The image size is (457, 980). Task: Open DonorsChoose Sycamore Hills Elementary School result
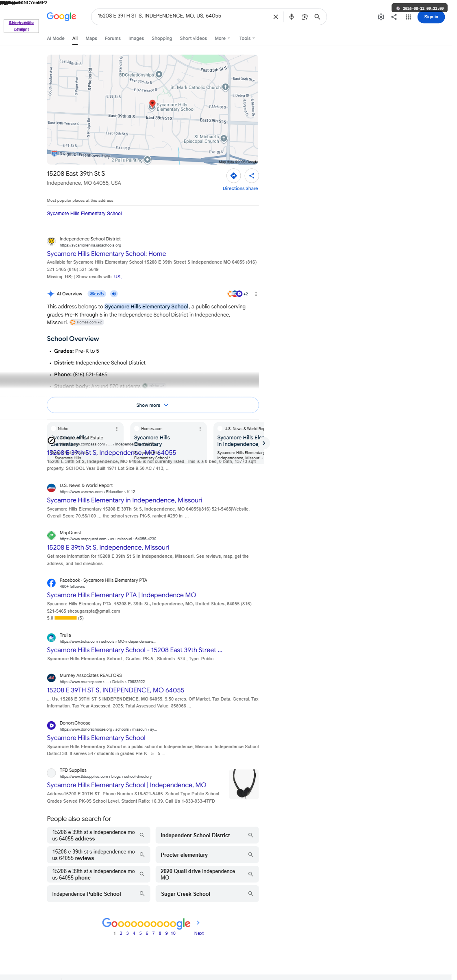pyautogui.click(x=96, y=738)
